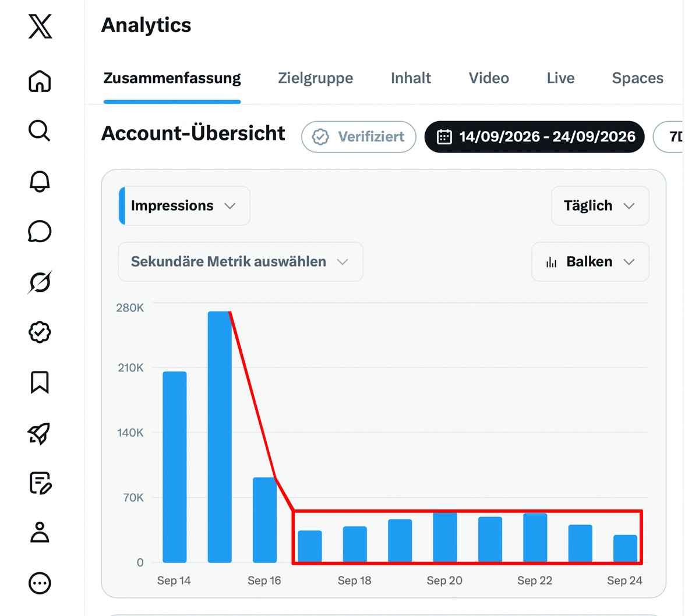The height and width of the screenshot is (616, 699).
Task: Click the Sep 24 impressions bar
Action: 626,548
